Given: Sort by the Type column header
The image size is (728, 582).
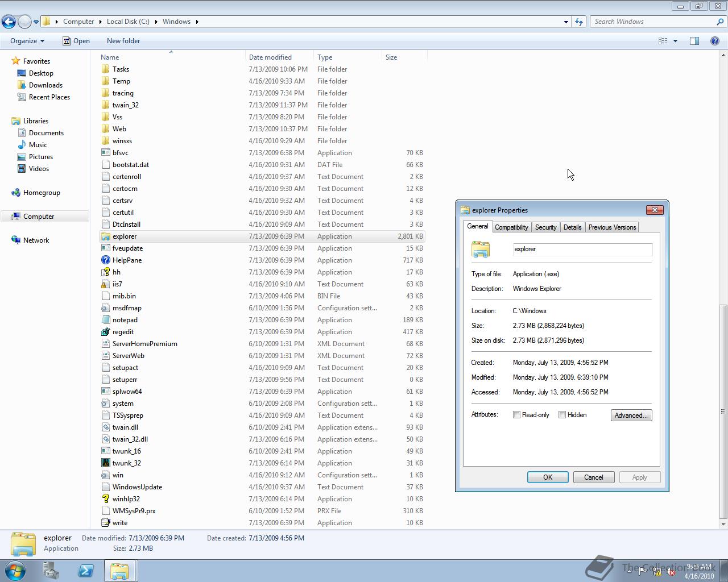Looking at the screenshot, I should [348, 57].
